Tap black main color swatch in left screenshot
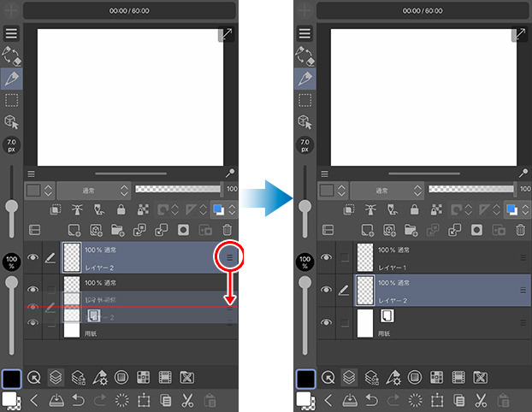 click(11, 379)
